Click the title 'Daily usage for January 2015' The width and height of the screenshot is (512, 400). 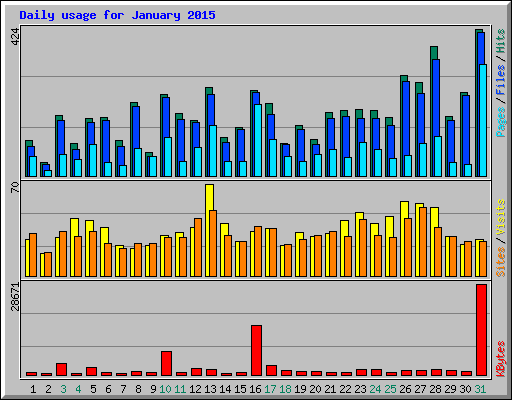(x=117, y=15)
